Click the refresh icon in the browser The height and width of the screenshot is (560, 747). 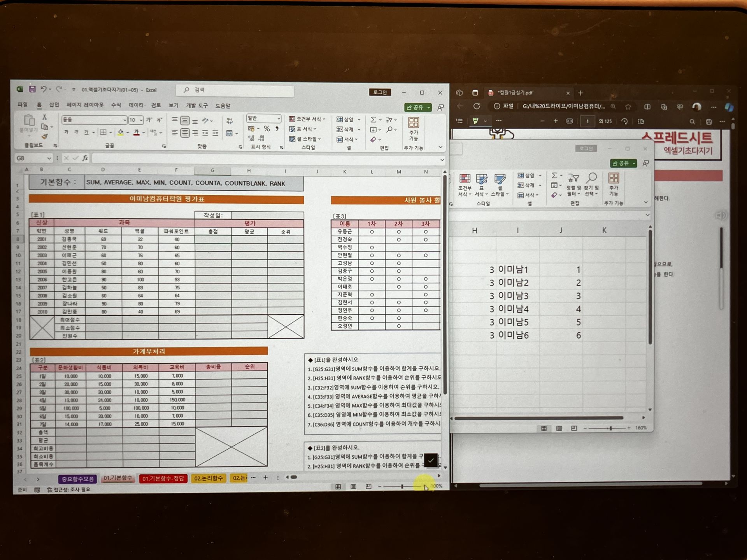point(477,106)
